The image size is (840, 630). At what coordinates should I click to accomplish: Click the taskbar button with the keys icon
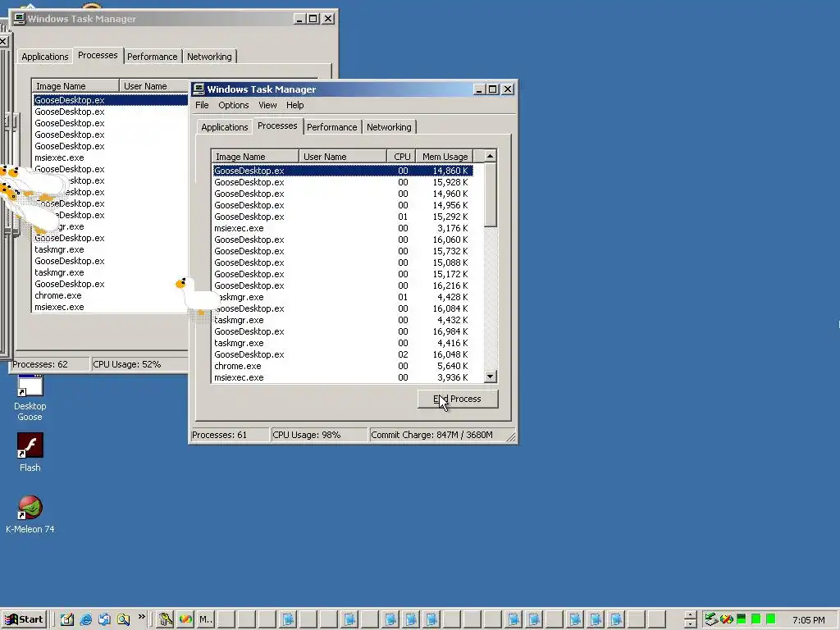165,619
